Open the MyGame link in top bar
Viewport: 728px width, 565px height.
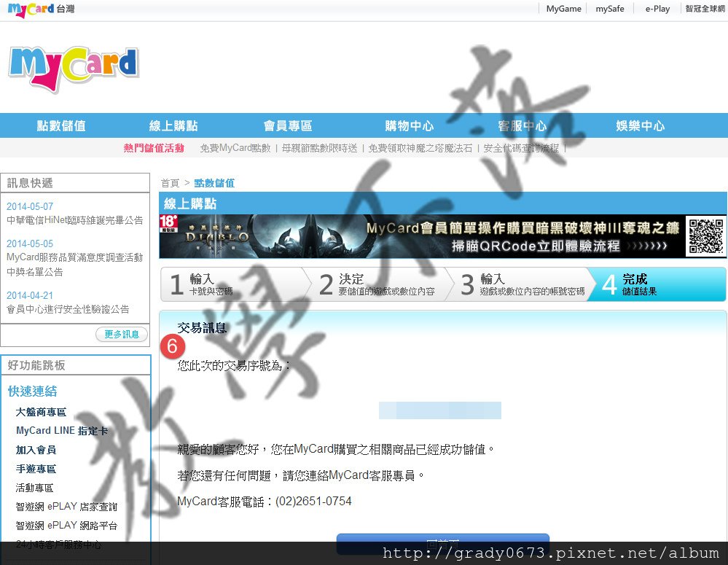click(563, 9)
